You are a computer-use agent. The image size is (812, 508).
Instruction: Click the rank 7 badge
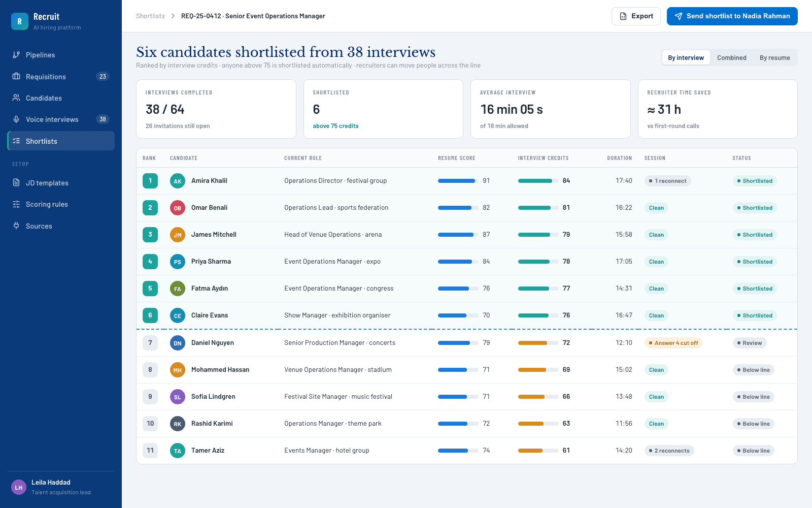[150, 343]
